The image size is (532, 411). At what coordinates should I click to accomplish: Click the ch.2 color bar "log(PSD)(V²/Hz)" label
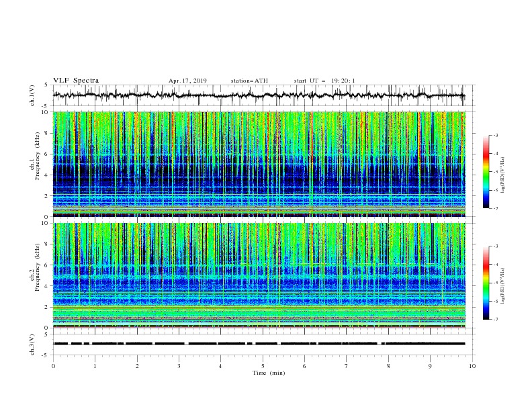[503, 286]
